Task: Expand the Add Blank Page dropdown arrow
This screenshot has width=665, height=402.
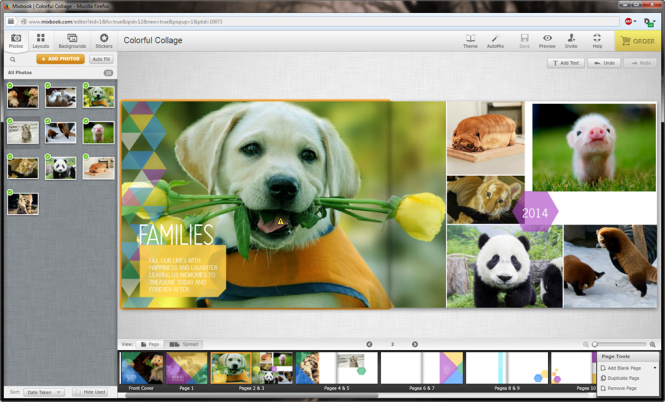Action: [655, 368]
